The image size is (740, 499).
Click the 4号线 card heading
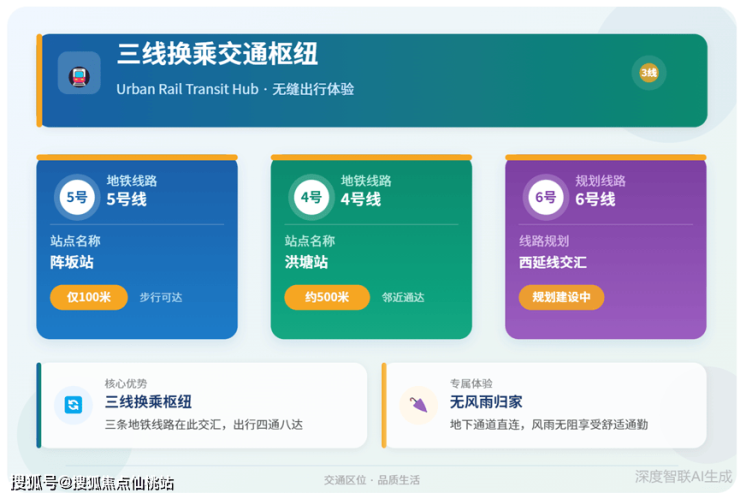(x=361, y=200)
